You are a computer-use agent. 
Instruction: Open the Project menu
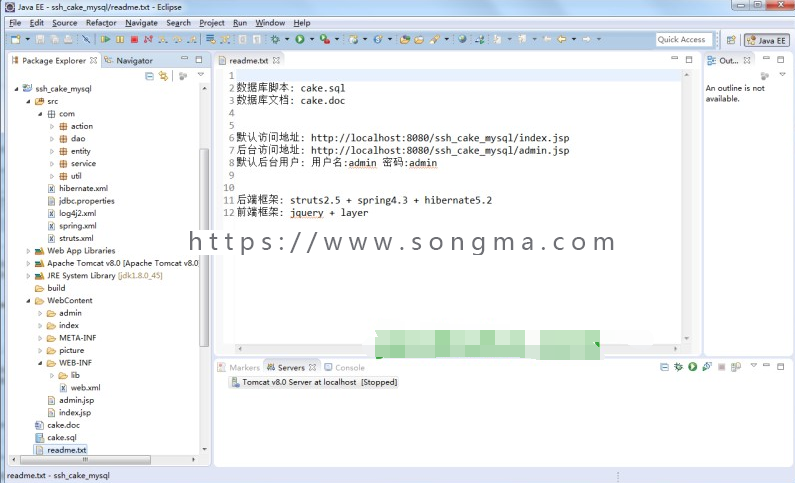(x=211, y=23)
